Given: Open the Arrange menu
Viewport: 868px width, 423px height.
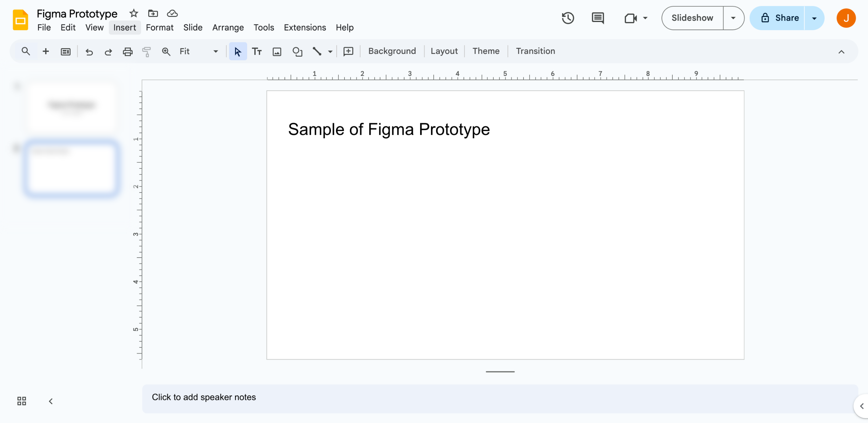Looking at the screenshot, I should (x=228, y=27).
